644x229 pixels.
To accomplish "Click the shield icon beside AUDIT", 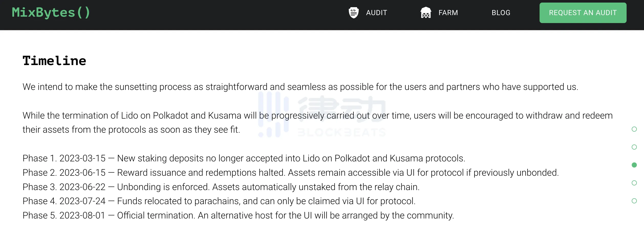I will (x=353, y=13).
